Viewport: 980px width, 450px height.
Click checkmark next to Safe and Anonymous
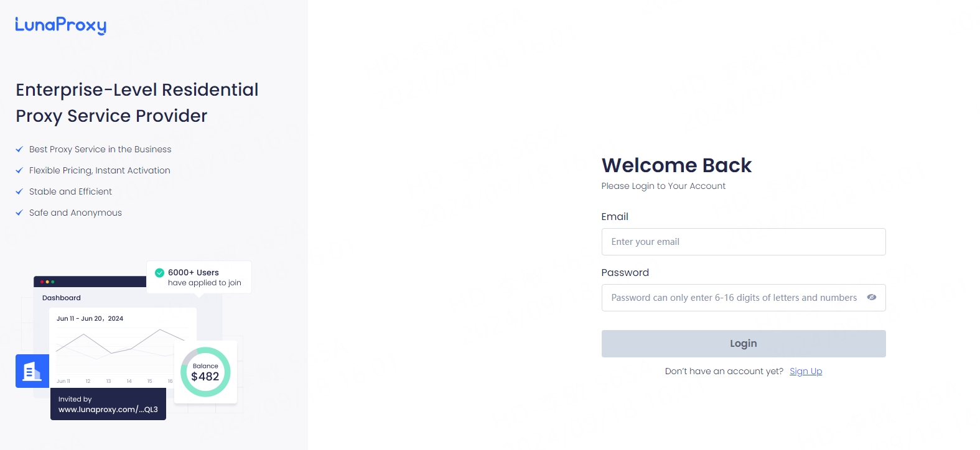[19, 213]
